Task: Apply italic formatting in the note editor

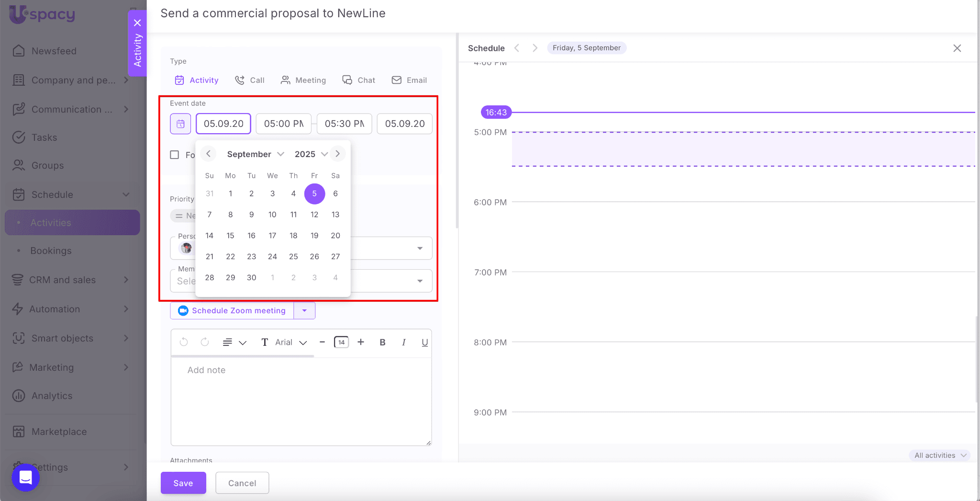Action: pyautogui.click(x=404, y=342)
